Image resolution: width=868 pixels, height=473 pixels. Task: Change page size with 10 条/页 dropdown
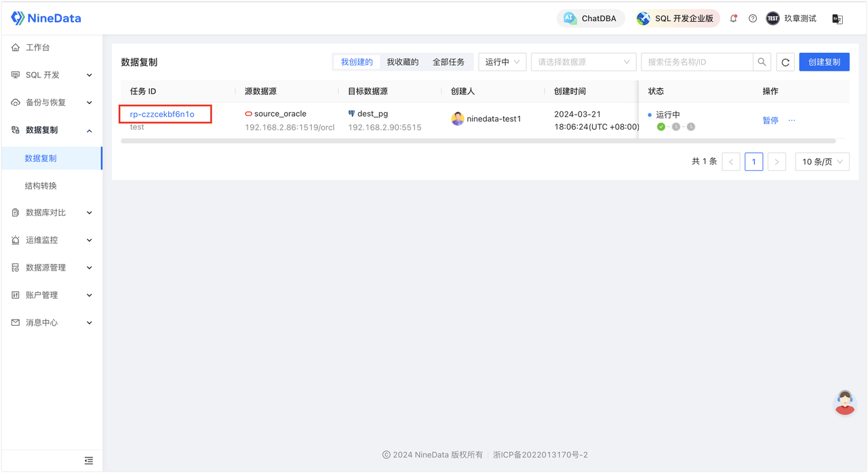822,162
